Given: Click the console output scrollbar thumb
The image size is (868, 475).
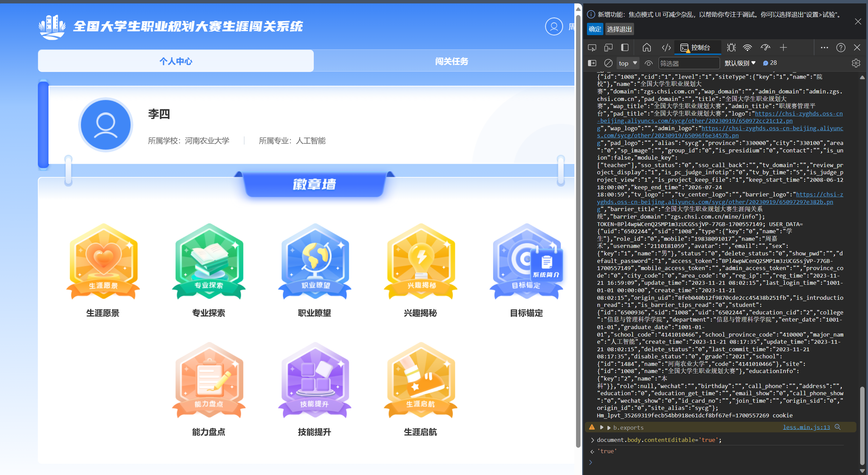Looking at the screenshot, I should click(862, 426).
